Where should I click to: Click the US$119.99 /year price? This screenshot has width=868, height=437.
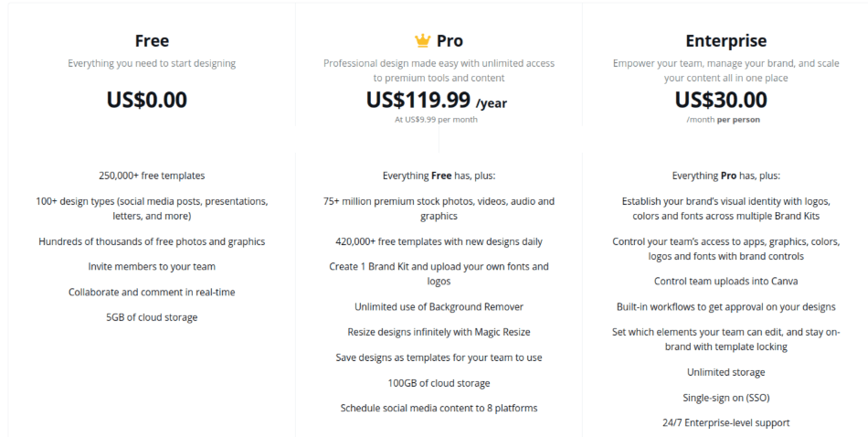click(436, 101)
